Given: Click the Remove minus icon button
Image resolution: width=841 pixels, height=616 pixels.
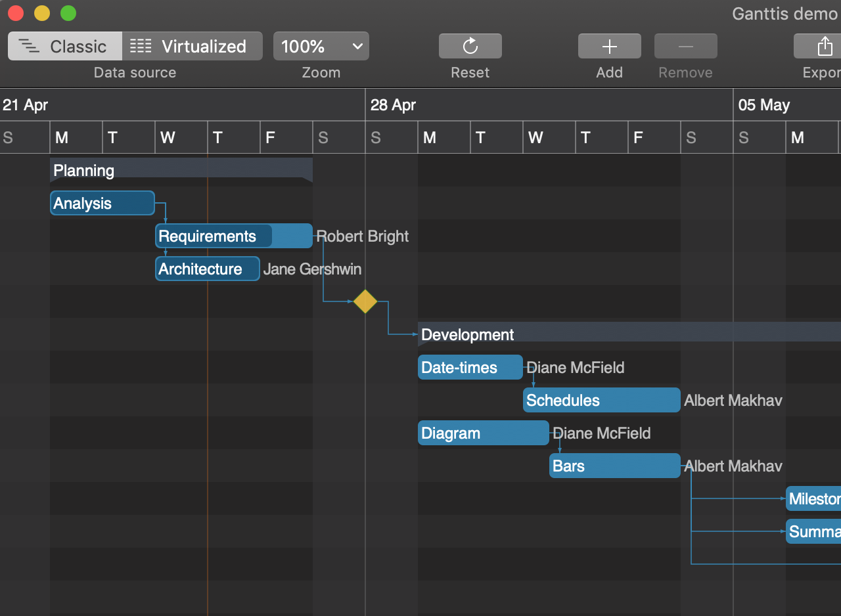Looking at the screenshot, I should pos(685,46).
